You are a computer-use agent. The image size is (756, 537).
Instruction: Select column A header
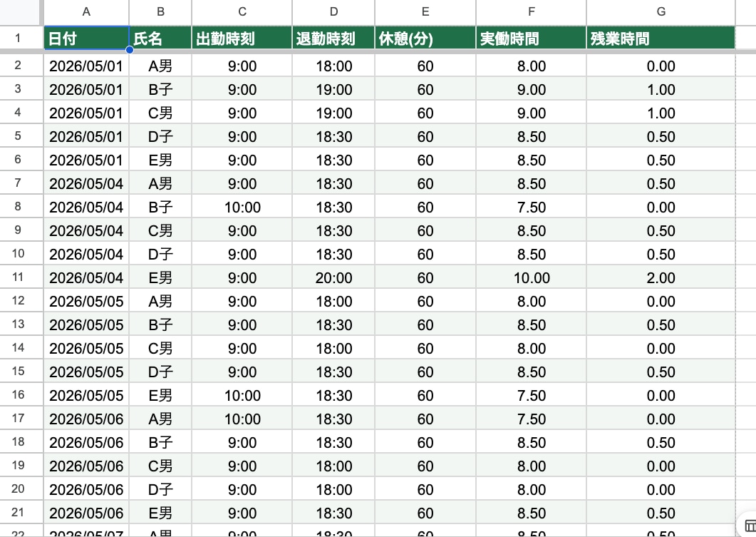click(86, 12)
